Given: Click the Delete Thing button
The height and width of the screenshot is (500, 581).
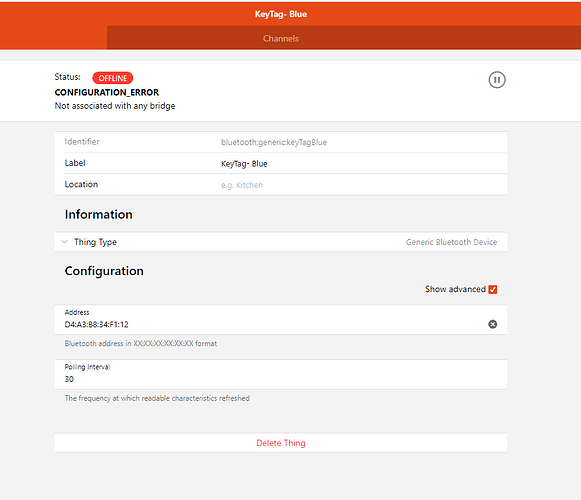Looking at the screenshot, I should click(x=281, y=443).
